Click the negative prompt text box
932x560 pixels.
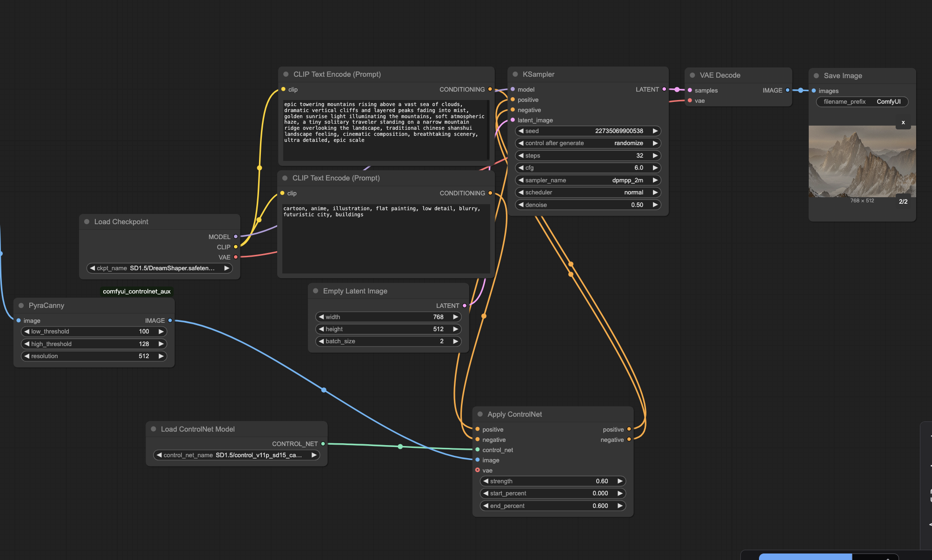[386, 240]
